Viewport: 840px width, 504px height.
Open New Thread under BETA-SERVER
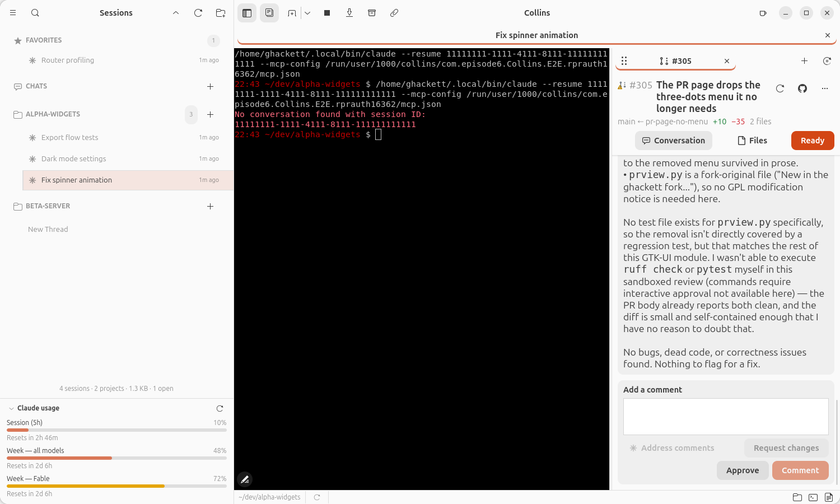[48, 230]
